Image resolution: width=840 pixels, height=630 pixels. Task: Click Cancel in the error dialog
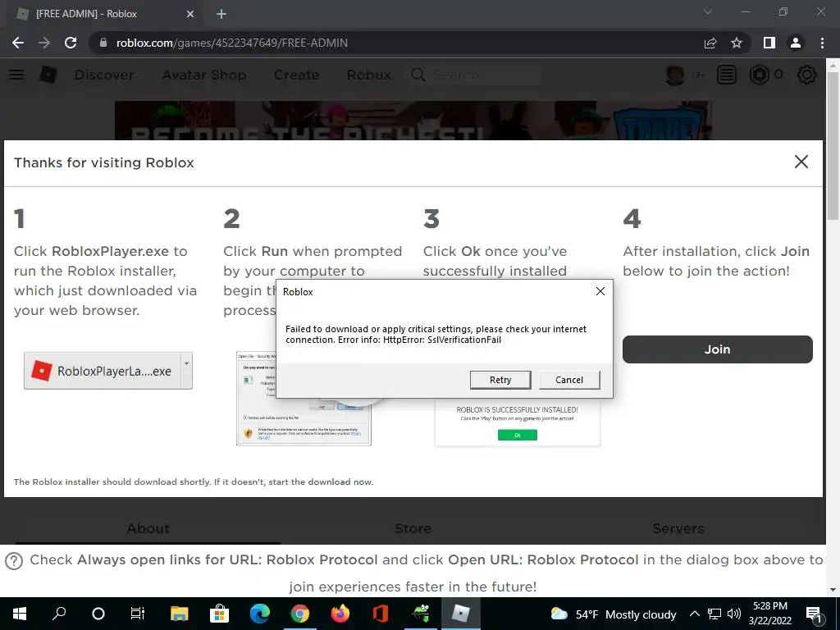click(x=569, y=380)
